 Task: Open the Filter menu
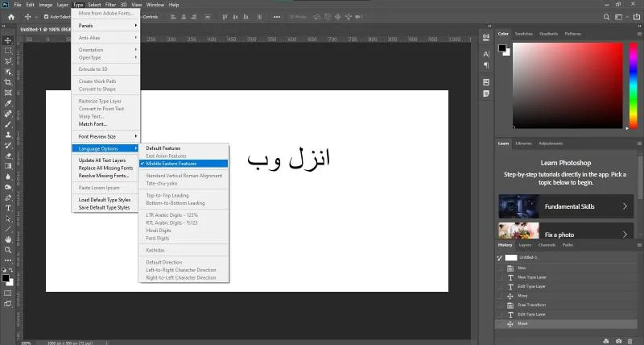click(110, 5)
